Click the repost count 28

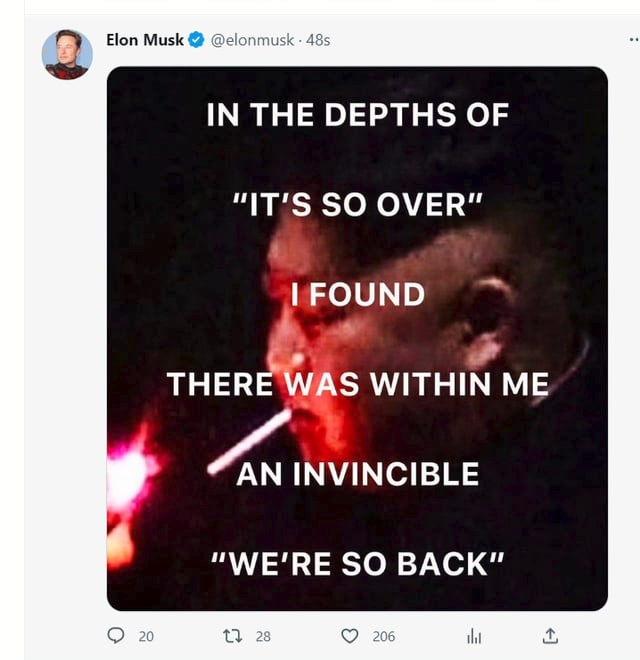tap(263, 636)
